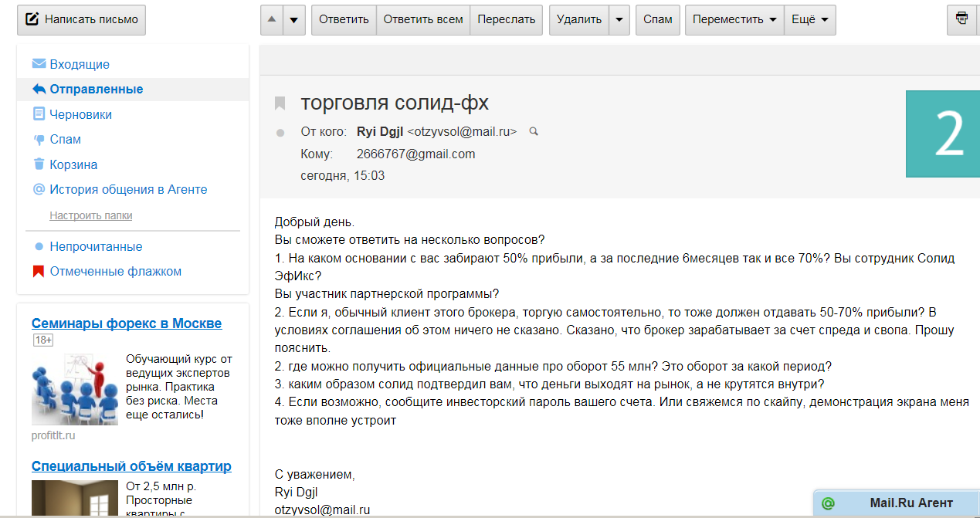Click the Mail.Ru Agent @ status icon
The width and height of the screenshot is (980, 518).
click(x=828, y=503)
